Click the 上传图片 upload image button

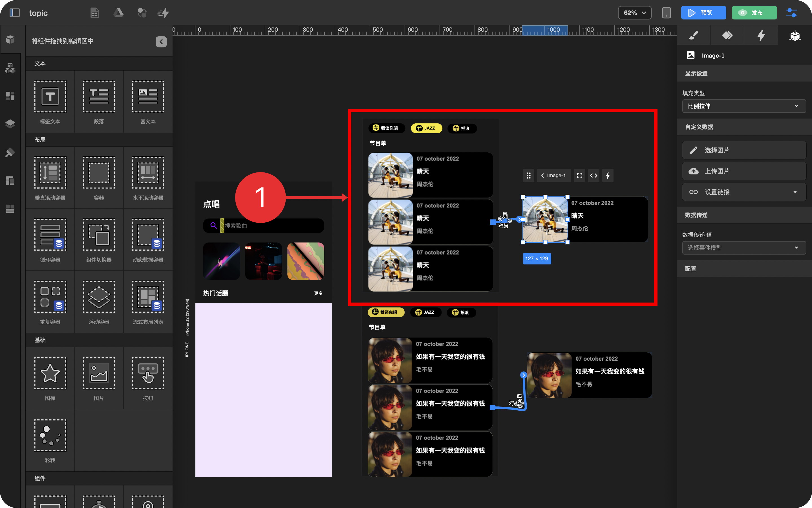[744, 171]
